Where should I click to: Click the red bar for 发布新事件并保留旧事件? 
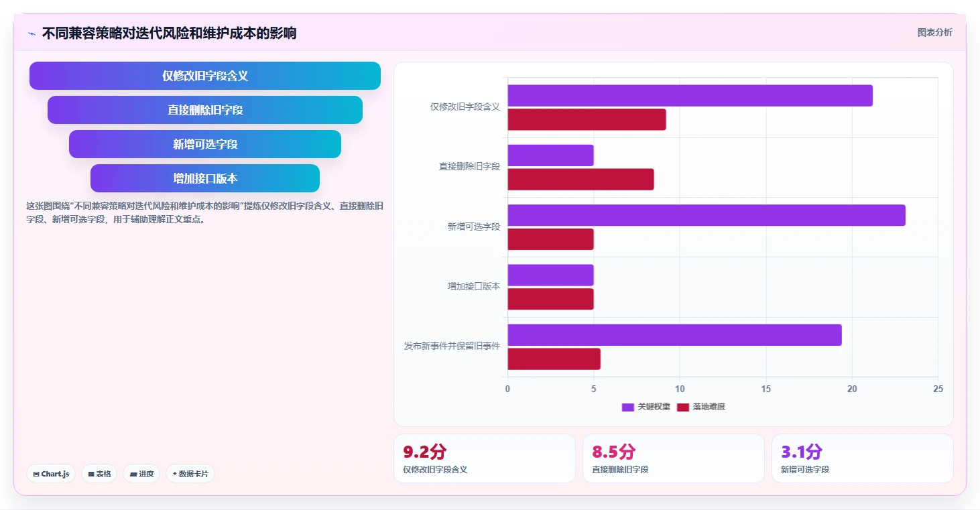point(554,359)
